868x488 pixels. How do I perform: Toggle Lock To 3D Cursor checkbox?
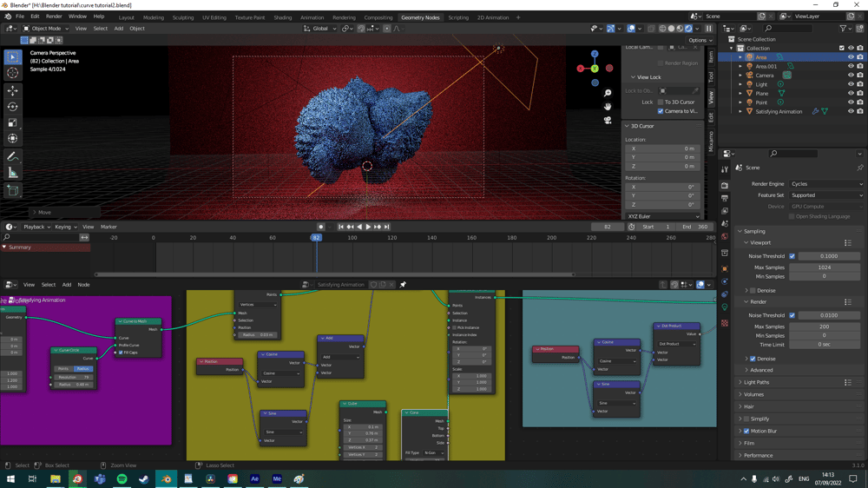point(661,102)
